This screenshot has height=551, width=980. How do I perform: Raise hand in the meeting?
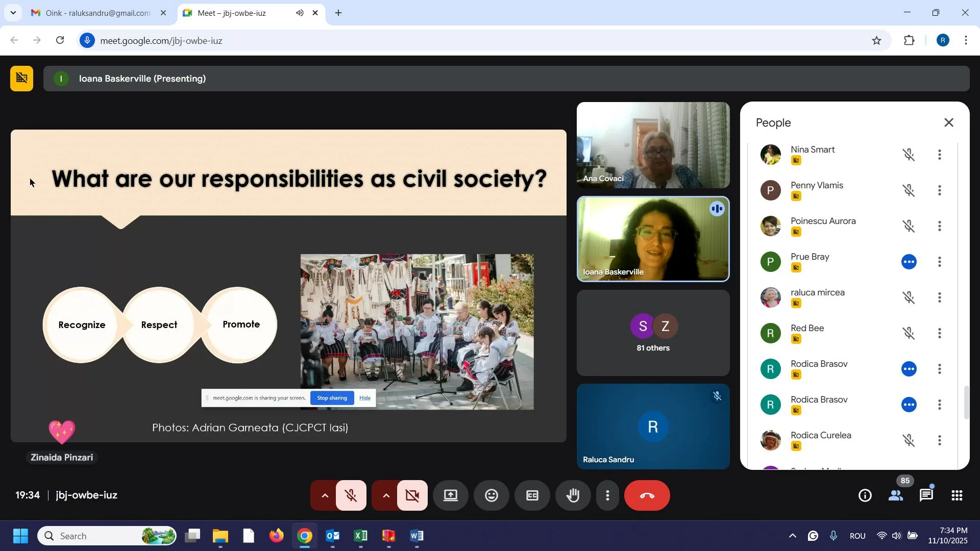(573, 496)
